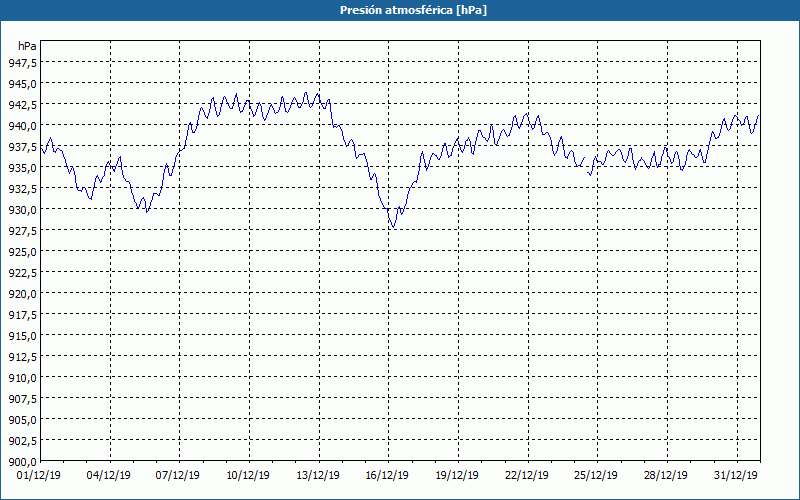
Task: Click the 13/12/19 date label
Action: tap(318, 476)
